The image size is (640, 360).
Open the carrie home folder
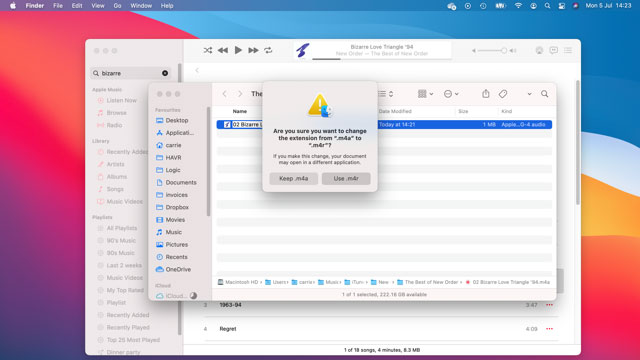173,145
